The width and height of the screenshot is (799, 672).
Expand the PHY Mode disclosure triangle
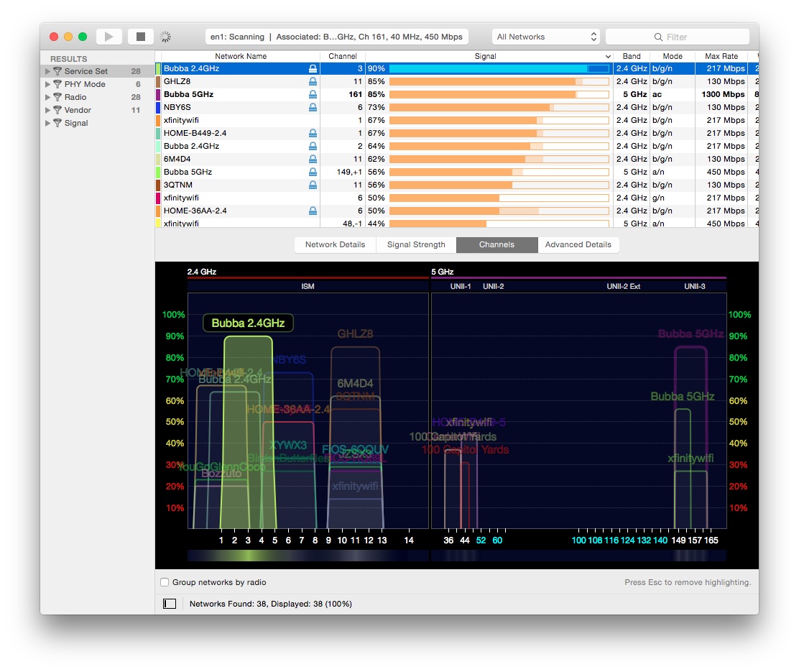tap(47, 84)
